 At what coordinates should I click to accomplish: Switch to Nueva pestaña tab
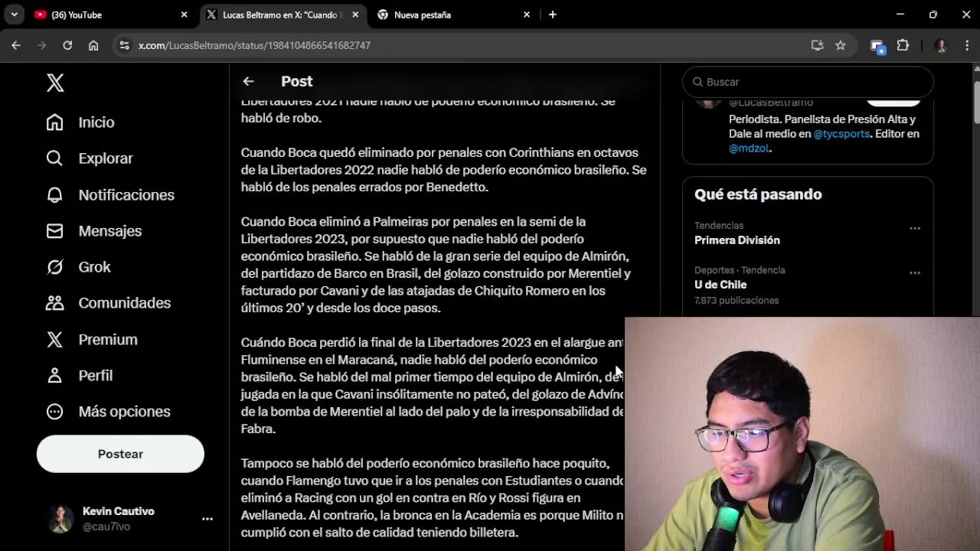pos(453,15)
